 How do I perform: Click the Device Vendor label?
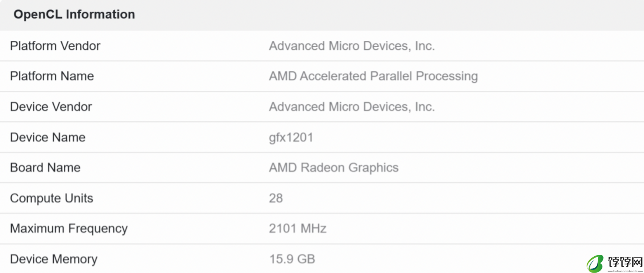[x=51, y=107]
